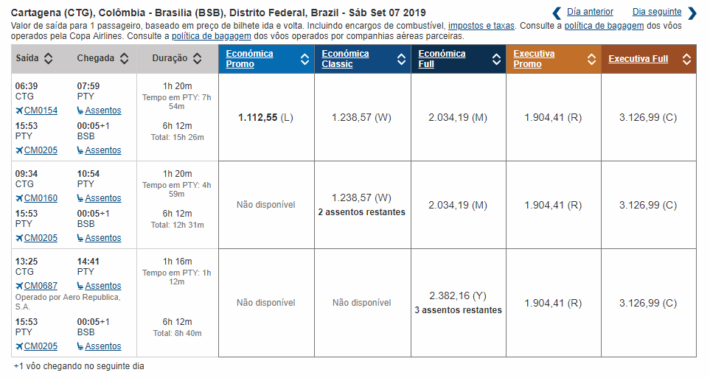Click the Duração column header label
Screen dimensions: 710x378
(x=170, y=58)
